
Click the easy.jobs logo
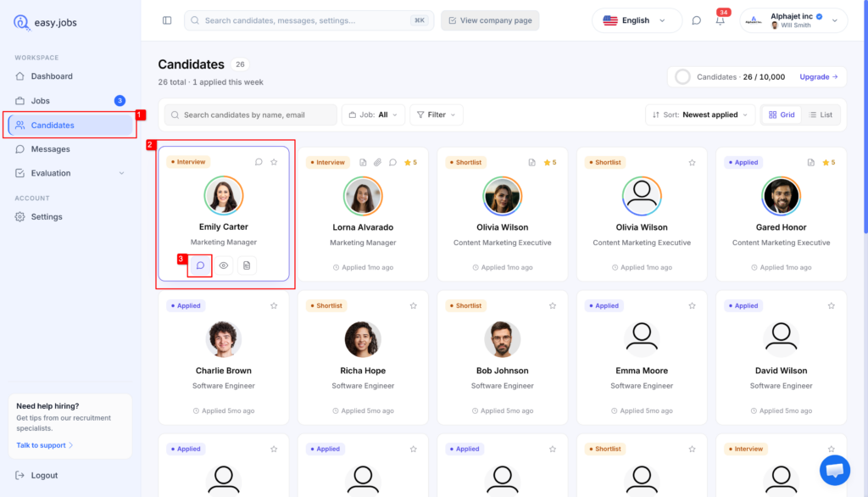point(45,22)
